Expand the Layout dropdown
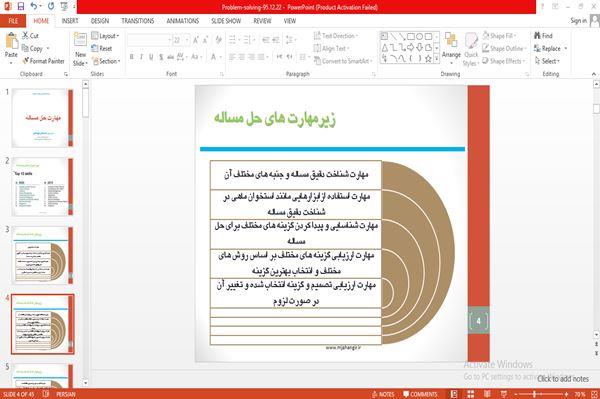The image size is (600, 399). pos(105,36)
